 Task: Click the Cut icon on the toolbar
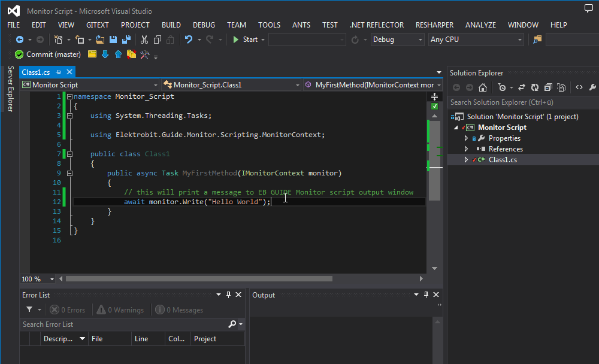click(x=144, y=40)
